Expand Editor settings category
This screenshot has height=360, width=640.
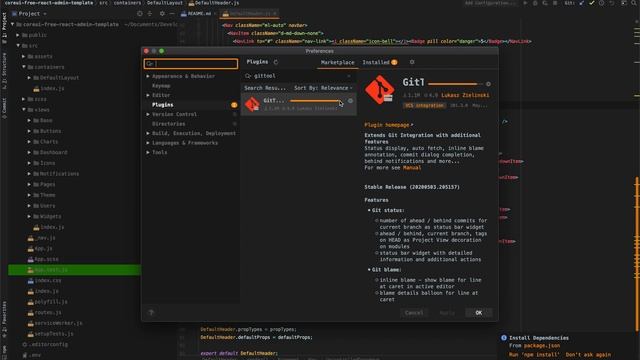pos(148,95)
